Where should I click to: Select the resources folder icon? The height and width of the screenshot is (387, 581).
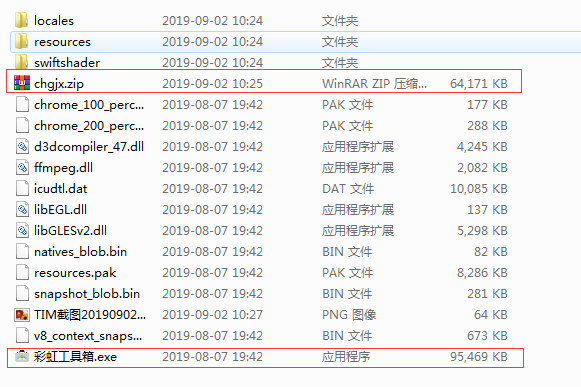tap(21, 42)
